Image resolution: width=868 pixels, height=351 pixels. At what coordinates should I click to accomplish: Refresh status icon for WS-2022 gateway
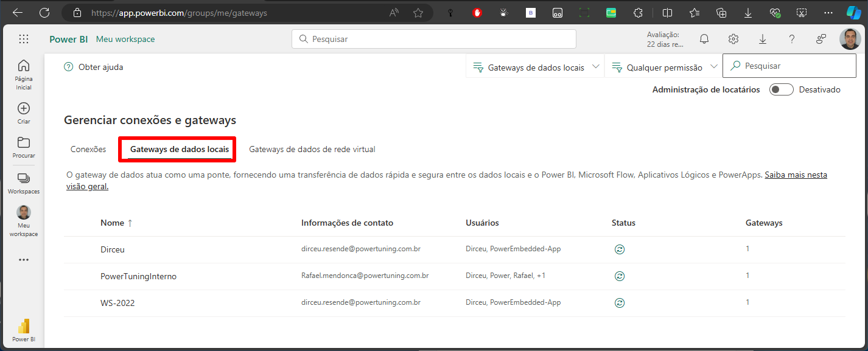point(620,303)
